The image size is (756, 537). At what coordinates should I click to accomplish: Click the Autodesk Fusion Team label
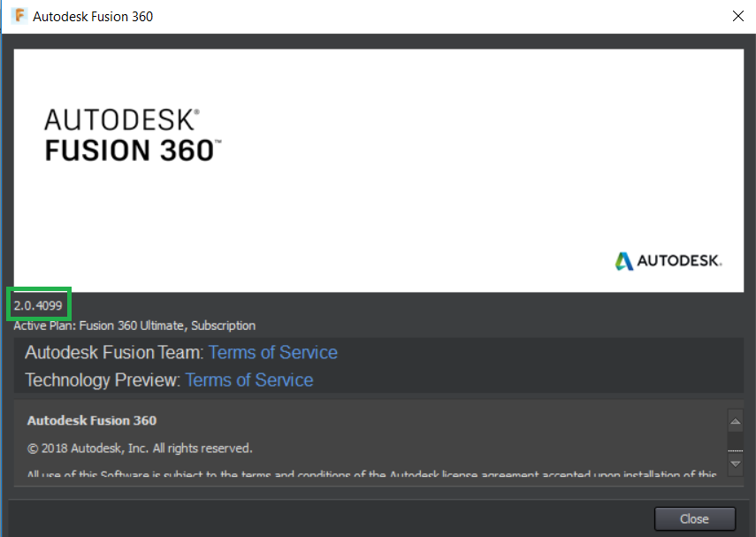115,352
